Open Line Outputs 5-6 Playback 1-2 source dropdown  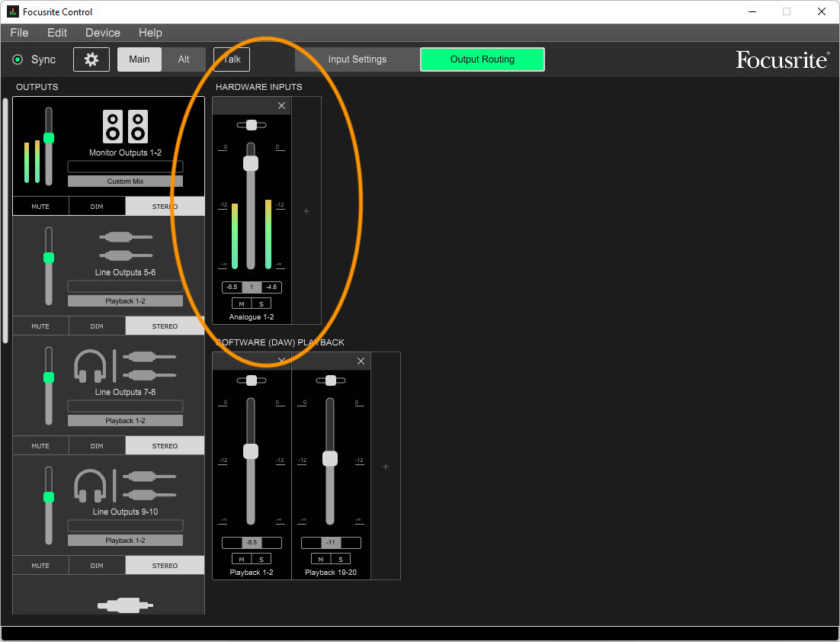point(125,301)
